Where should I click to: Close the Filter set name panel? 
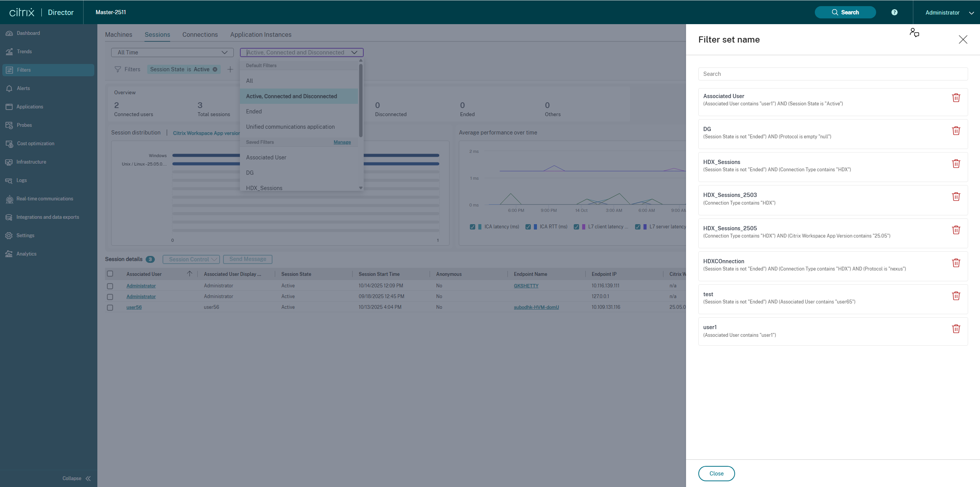click(x=963, y=39)
